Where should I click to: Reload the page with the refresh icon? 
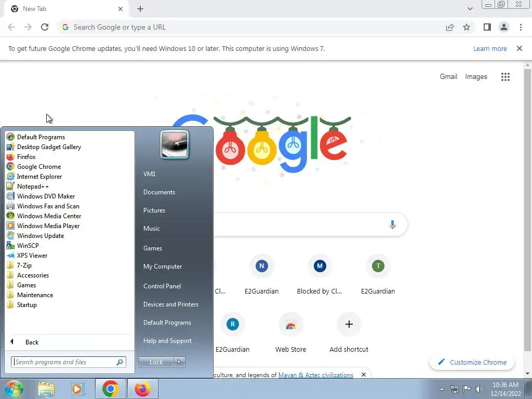coord(45,27)
